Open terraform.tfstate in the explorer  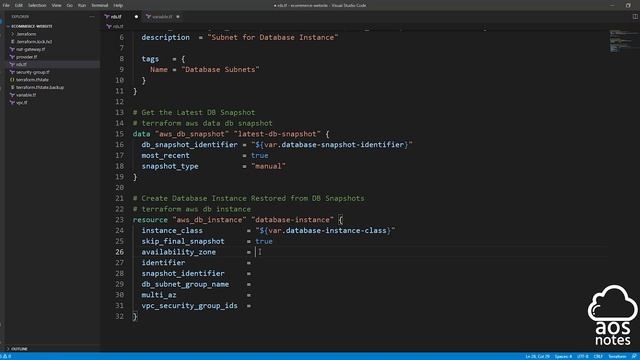coord(32,80)
